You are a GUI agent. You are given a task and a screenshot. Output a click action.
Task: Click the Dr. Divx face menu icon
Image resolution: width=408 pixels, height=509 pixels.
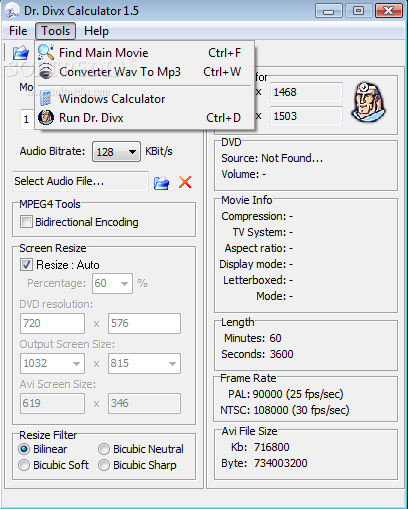click(46, 117)
